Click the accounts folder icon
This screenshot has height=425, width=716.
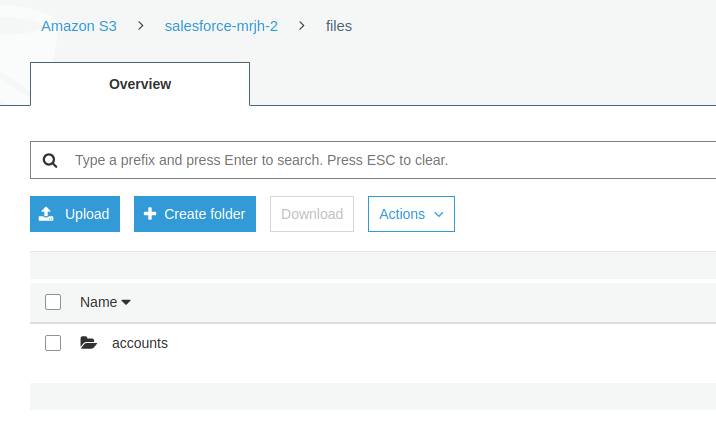[88, 343]
